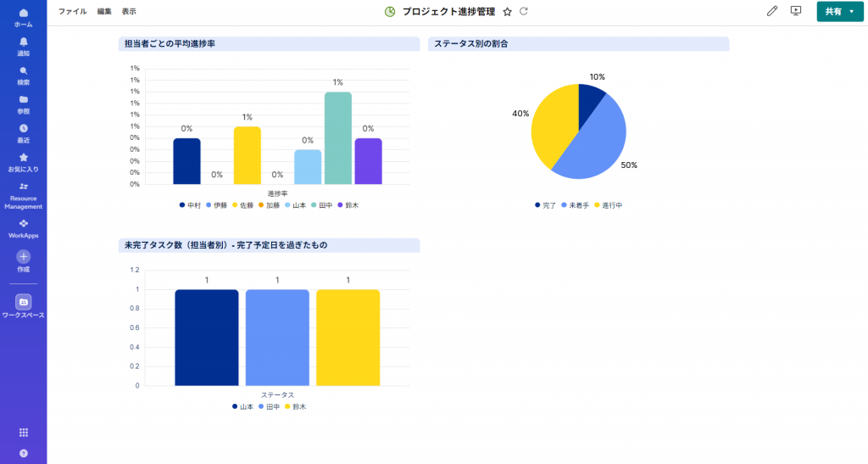
Task: Open the apps grid launcher icon
Action: [23, 432]
